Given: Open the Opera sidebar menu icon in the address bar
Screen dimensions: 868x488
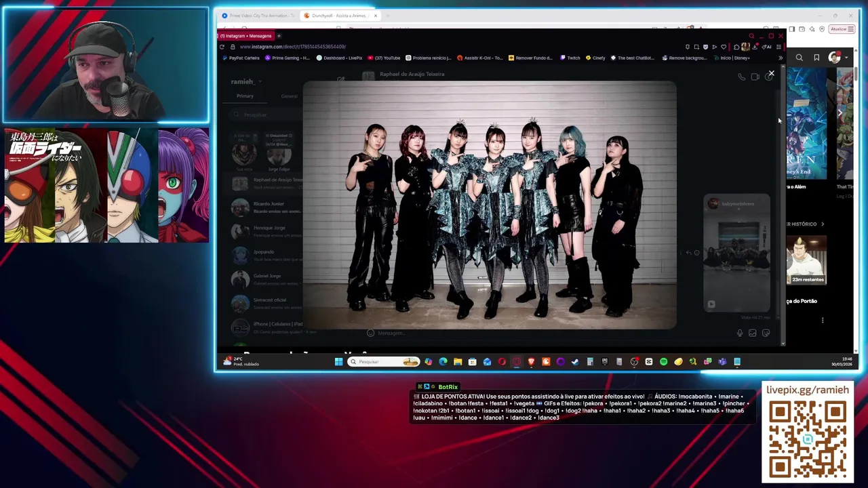Looking at the screenshot, I should click(x=778, y=47).
